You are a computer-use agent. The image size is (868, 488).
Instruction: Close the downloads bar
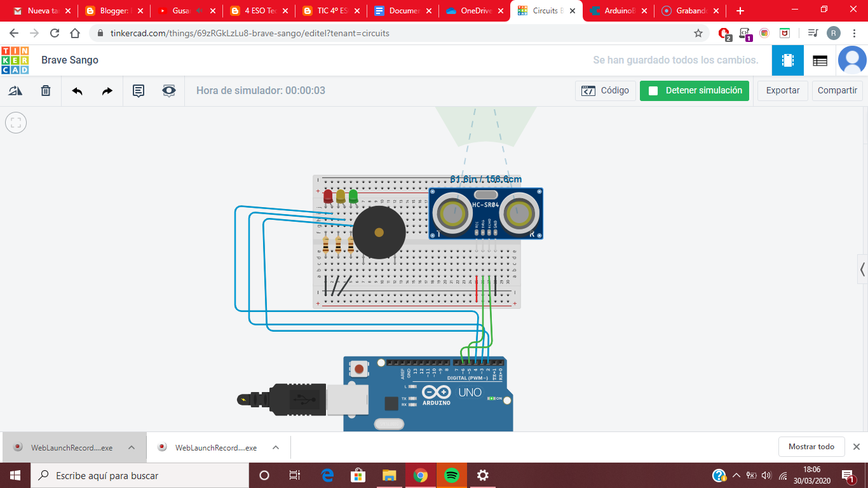[x=856, y=447]
